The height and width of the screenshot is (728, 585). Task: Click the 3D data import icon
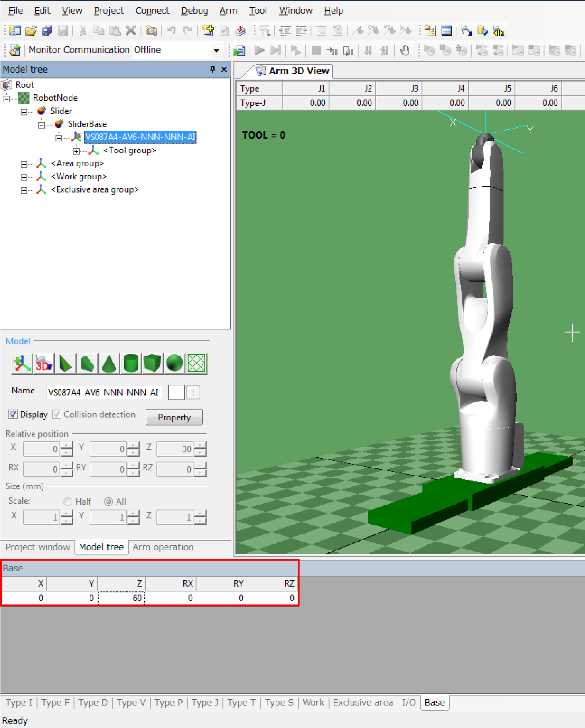44,363
